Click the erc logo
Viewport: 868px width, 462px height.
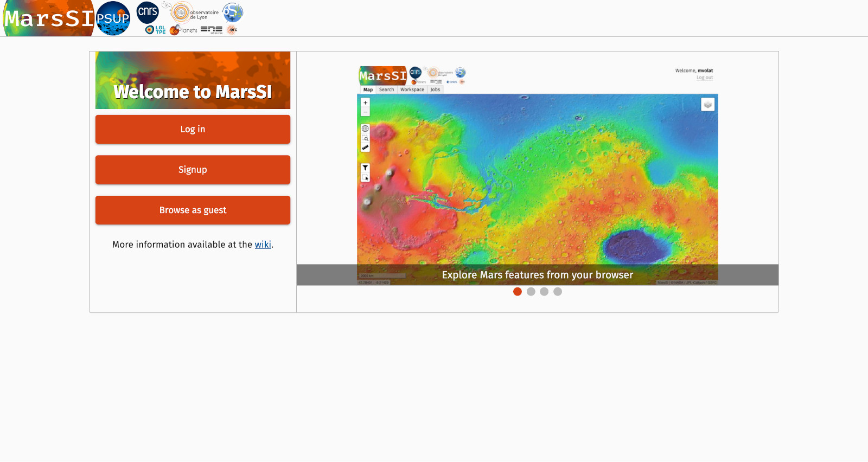(x=232, y=30)
